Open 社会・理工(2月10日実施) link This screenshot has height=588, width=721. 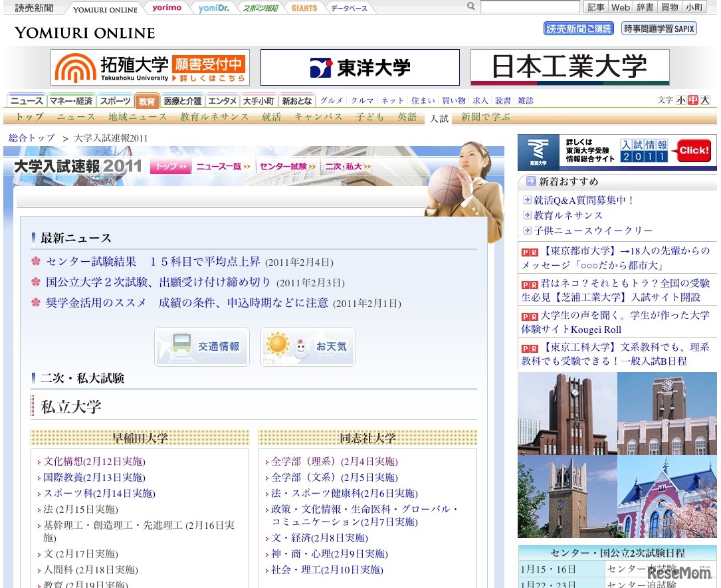pyautogui.click(x=328, y=570)
